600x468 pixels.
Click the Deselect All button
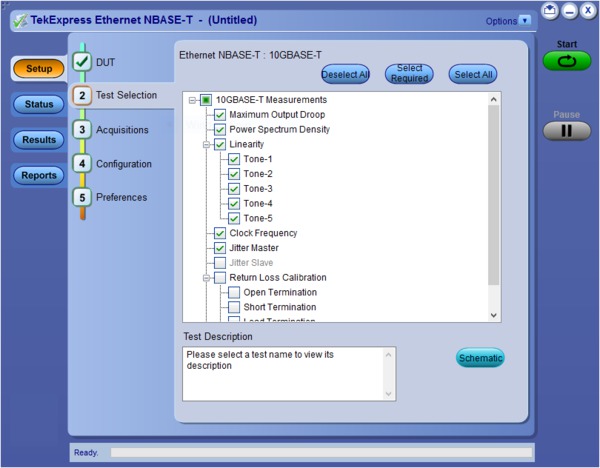point(344,75)
